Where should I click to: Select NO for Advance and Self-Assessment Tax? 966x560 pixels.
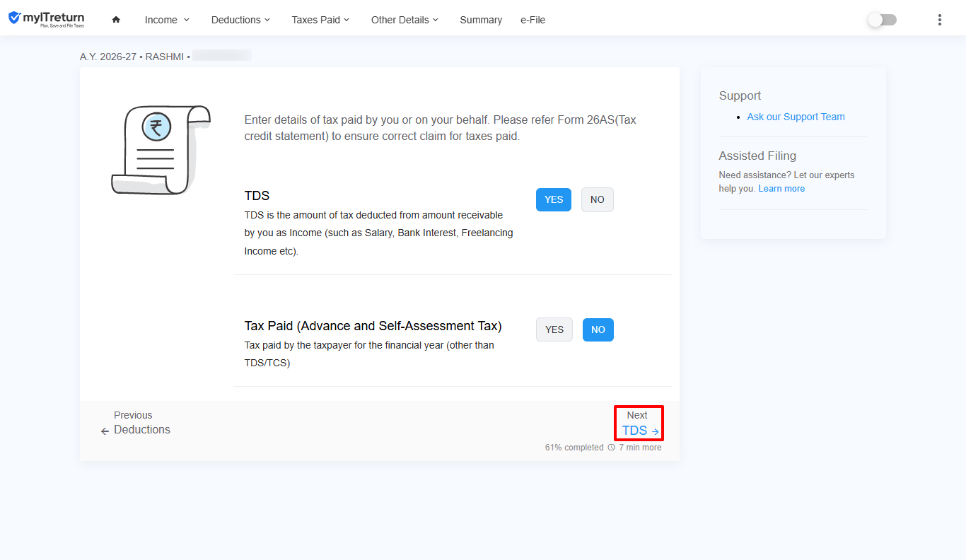coord(598,329)
